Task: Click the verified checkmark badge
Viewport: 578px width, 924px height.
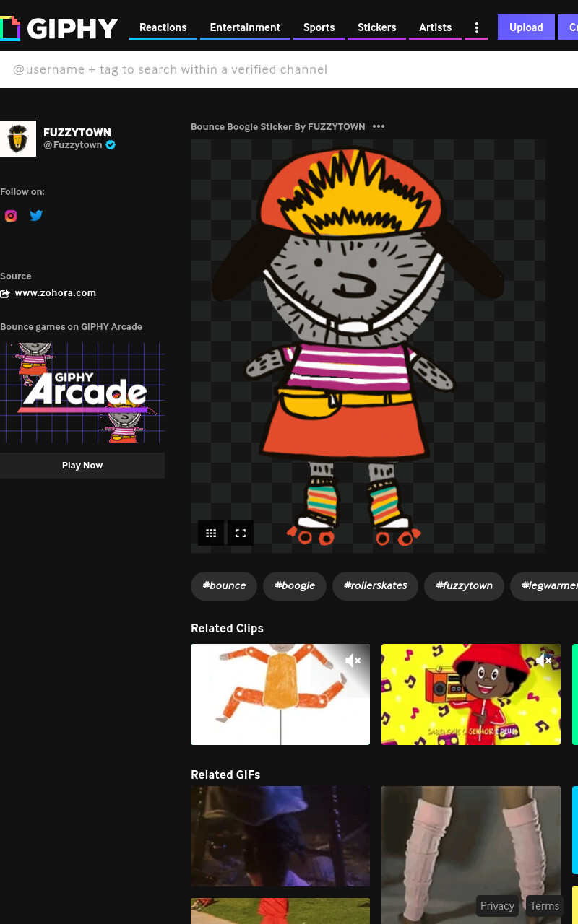Action: tap(111, 145)
